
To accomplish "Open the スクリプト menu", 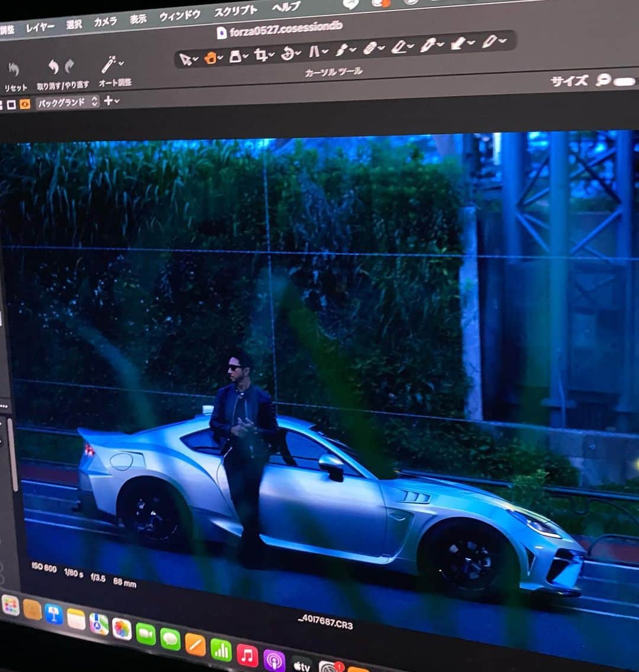I will (235, 11).
